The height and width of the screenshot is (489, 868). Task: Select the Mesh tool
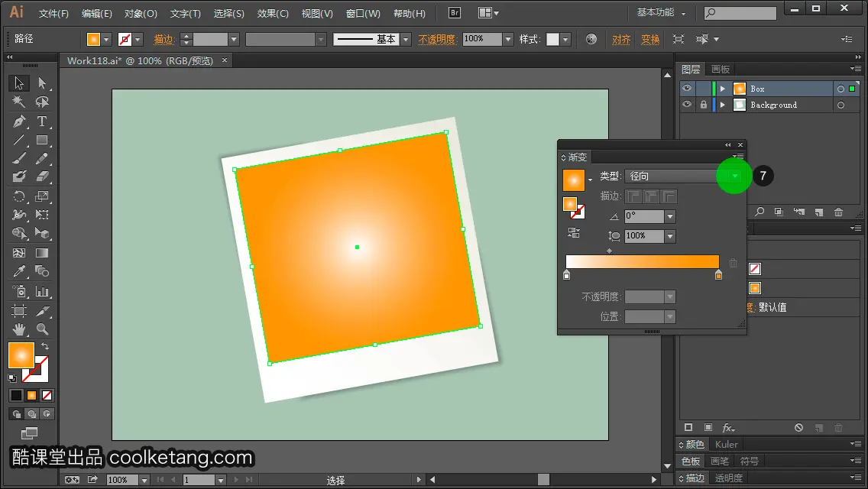(19, 253)
